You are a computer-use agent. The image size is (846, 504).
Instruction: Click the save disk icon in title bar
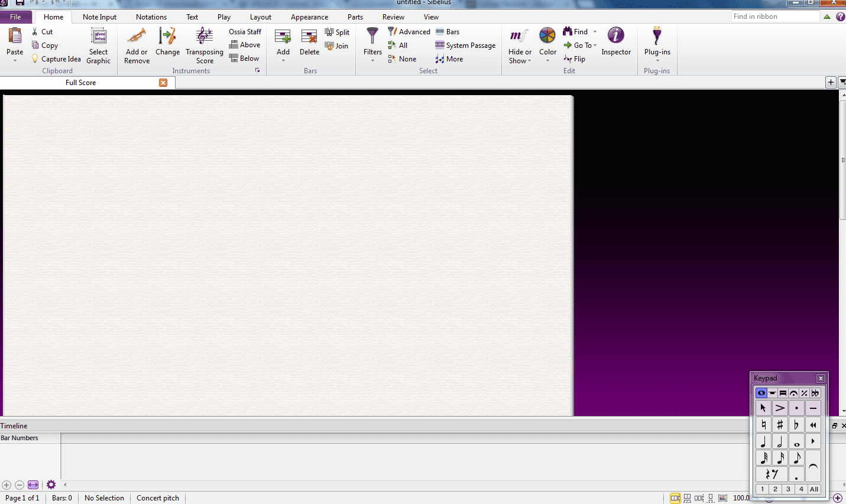(x=20, y=2)
